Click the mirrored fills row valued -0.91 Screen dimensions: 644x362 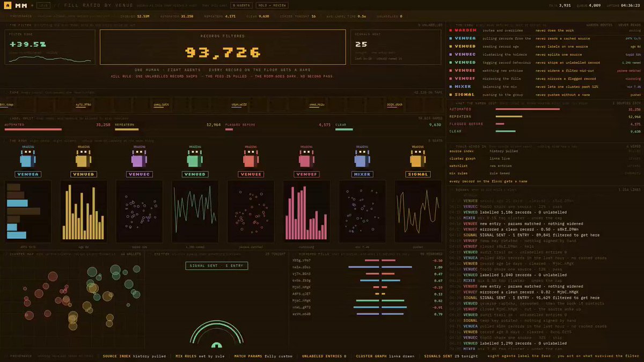tap(368, 307)
